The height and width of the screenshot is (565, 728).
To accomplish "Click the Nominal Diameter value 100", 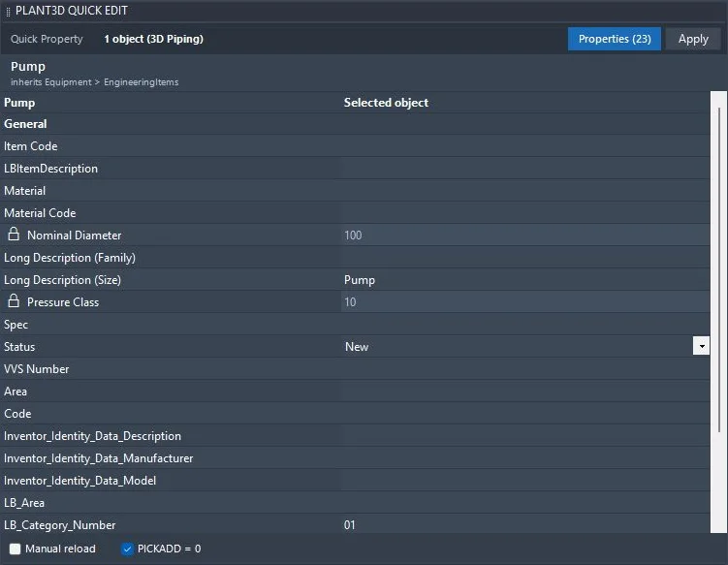I will 525,235.
